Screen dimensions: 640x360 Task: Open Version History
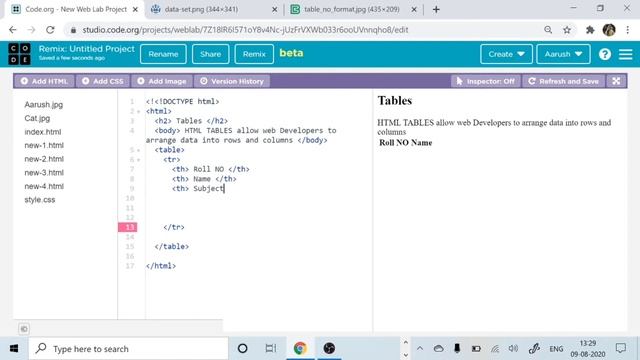(x=231, y=81)
